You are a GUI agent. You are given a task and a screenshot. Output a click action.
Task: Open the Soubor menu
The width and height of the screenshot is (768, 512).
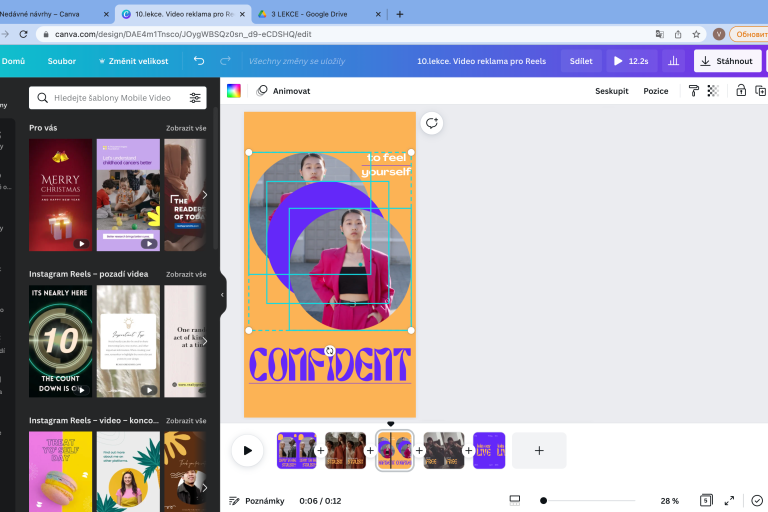[62, 61]
